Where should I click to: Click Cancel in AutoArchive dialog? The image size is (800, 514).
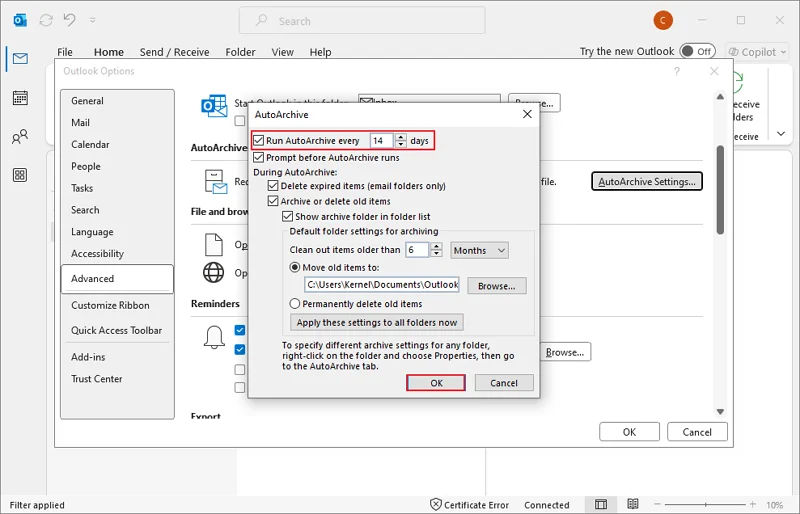pos(504,383)
